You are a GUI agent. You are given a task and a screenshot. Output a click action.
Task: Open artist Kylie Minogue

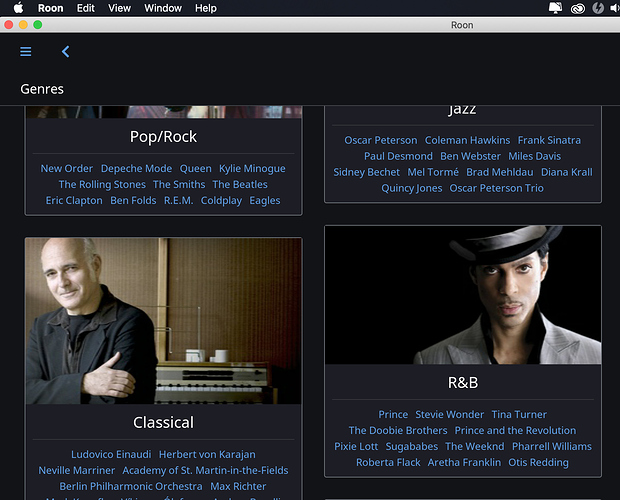pos(252,168)
